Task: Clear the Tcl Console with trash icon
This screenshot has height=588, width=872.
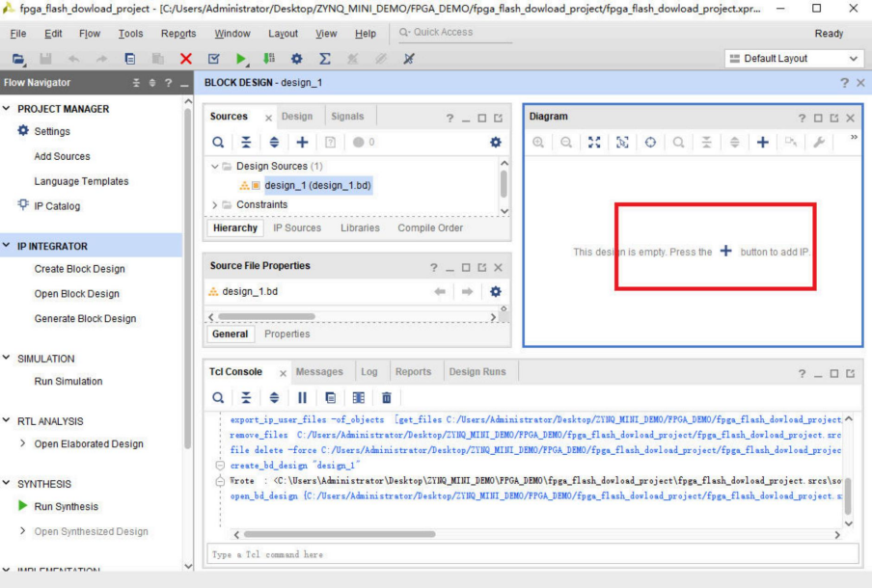Action: tap(387, 397)
